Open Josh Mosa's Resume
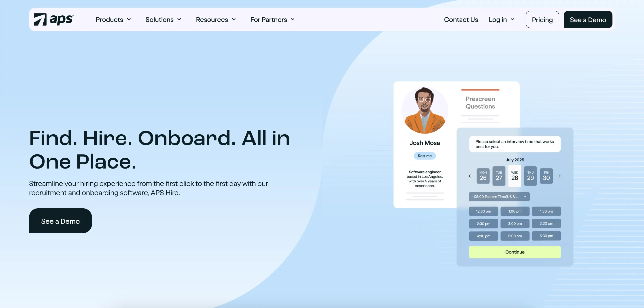 pyautogui.click(x=425, y=156)
